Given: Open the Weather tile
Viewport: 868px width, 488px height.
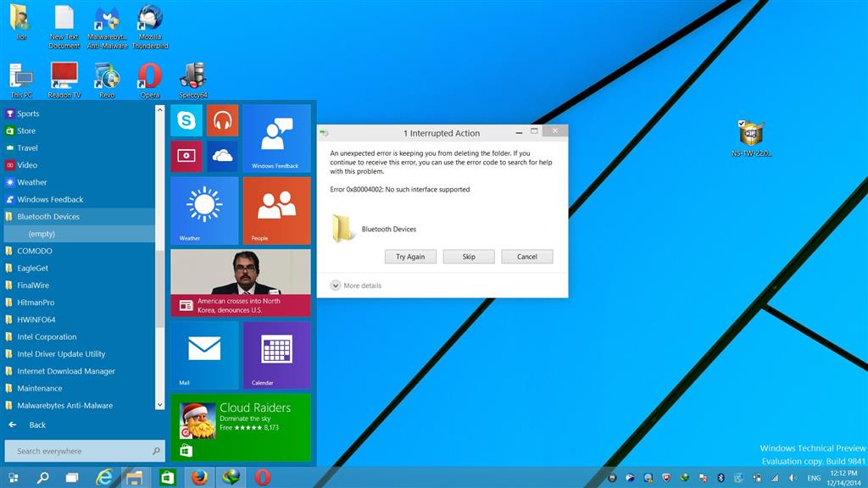Looking at the screenshot, I should pyautogui.click(x=204, y=211).
